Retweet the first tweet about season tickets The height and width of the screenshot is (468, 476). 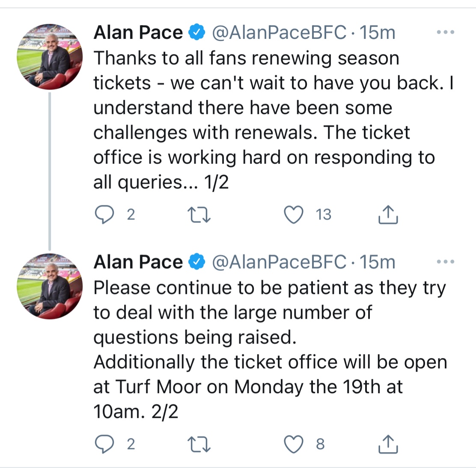click(x=199, y=214)
